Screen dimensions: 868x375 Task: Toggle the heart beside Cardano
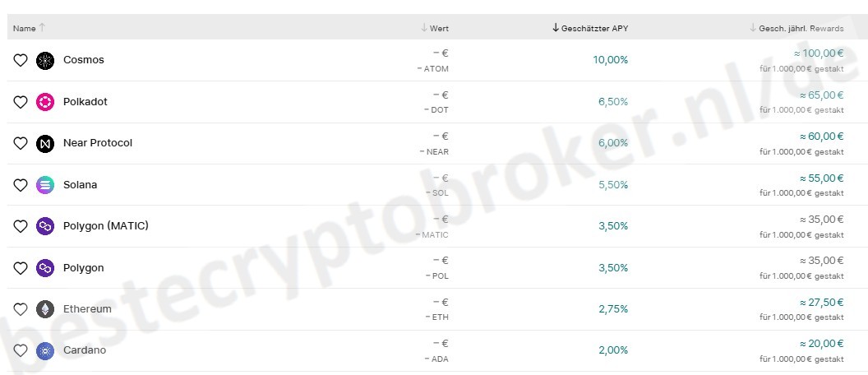[x=21, y=350]
